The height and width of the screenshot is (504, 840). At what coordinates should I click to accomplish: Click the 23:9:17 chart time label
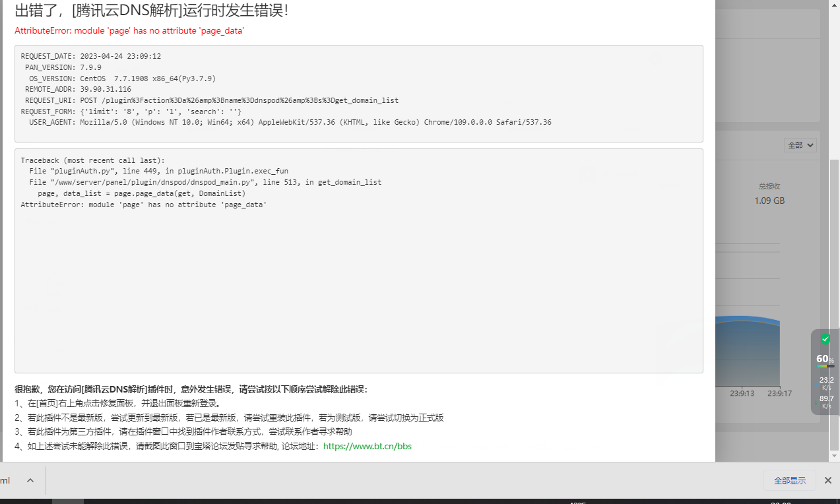coord(779,393)
